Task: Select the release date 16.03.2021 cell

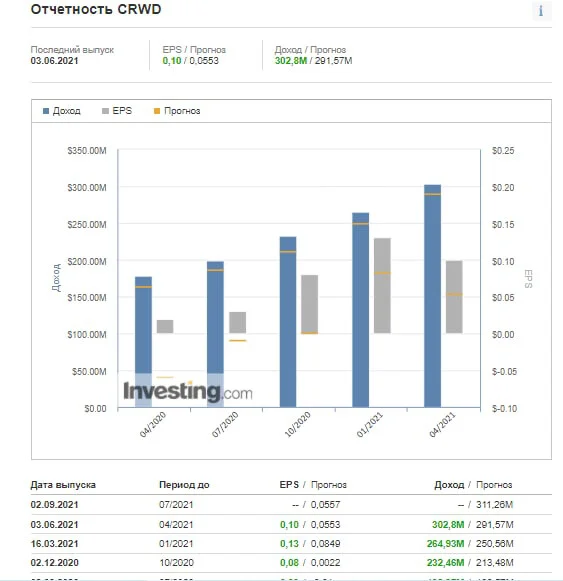Action: (x=54, y=544)
